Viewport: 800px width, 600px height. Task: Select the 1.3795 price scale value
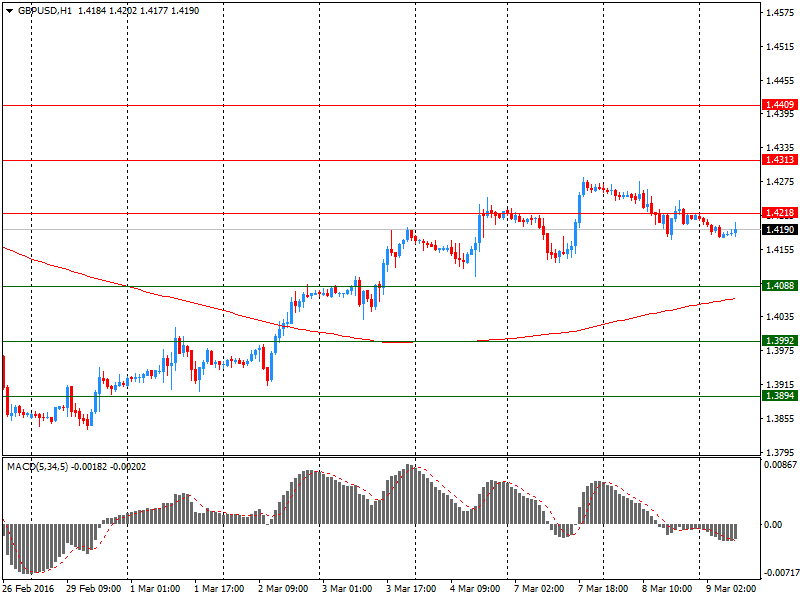780,452
